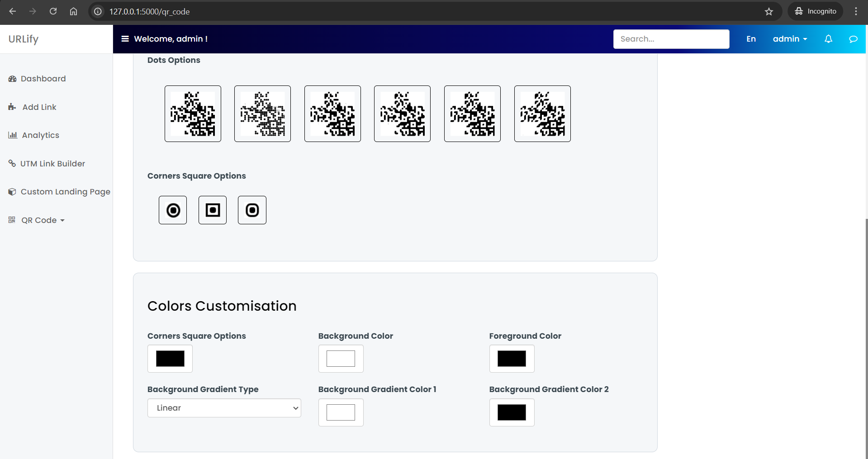868x459 pixels.
Task: Expand the admin user dropdown
Action: tap(790, 39)
